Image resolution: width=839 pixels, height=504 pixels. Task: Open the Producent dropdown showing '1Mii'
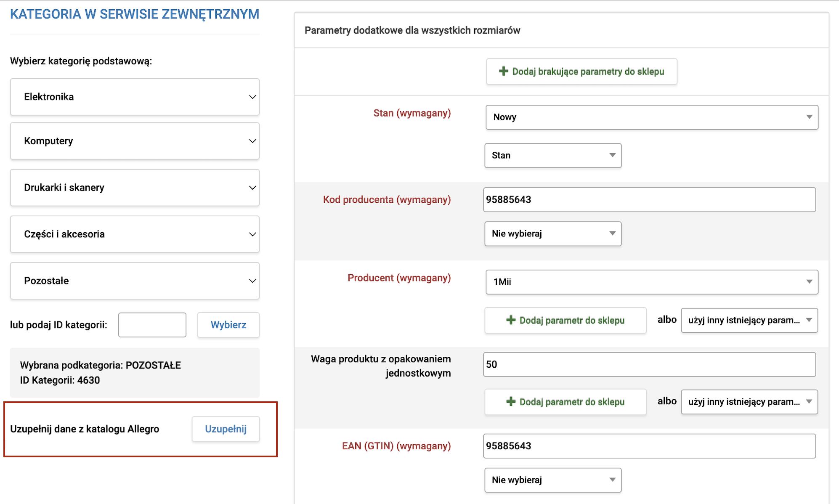coord(651,282)
